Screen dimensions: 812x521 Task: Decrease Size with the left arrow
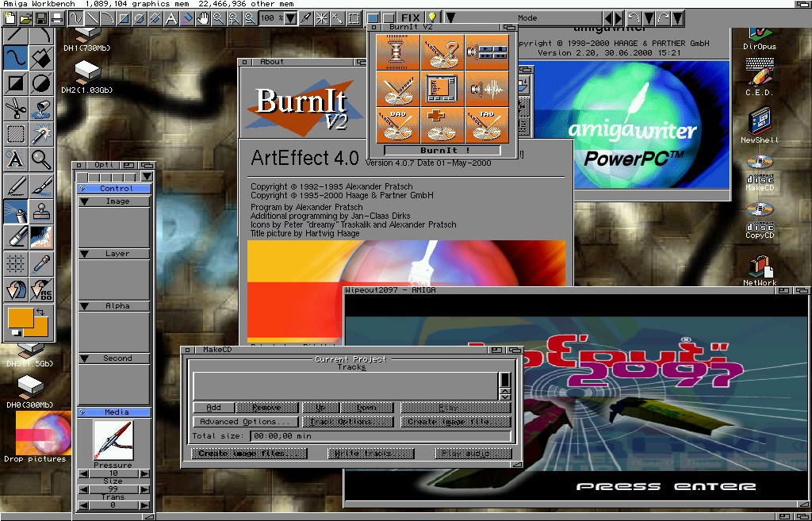click(82, 489)
